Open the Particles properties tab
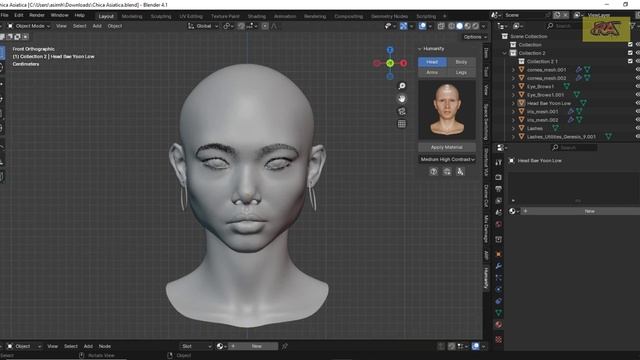This screenshot has height=360, width=640. pyautogui.click(x=498, y=278)
